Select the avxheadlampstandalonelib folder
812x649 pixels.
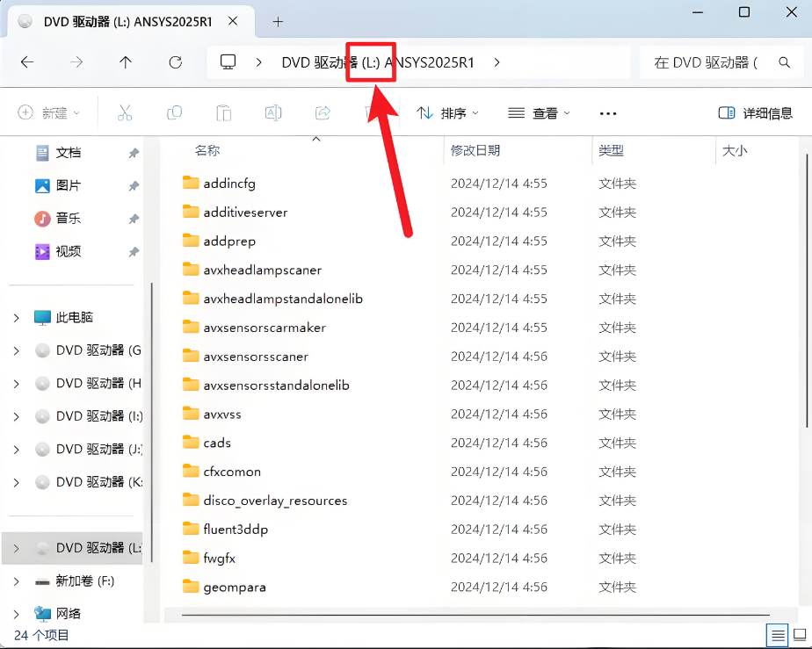(x=283, y=299)
